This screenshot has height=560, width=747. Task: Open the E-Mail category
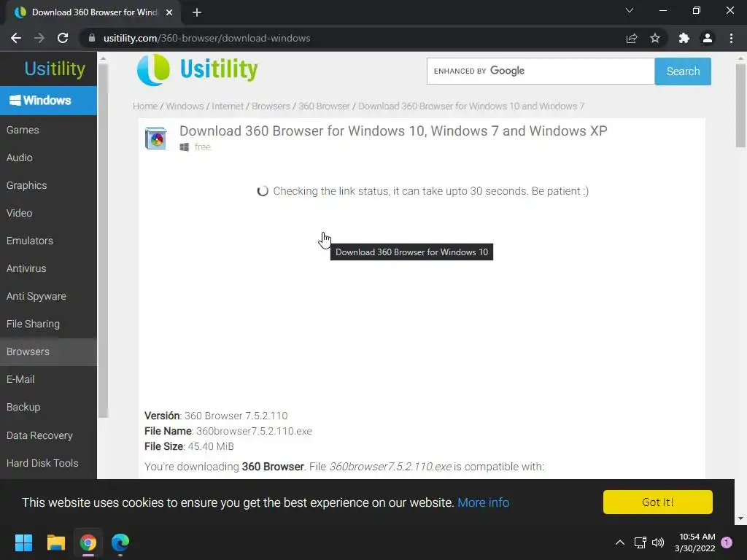coord(48,379)
